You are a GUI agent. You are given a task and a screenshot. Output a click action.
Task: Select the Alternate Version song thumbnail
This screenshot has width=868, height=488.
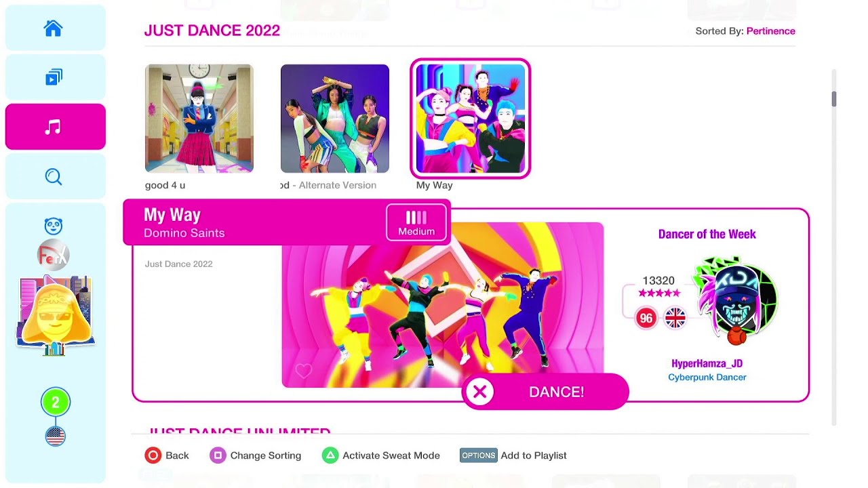[335, 119]
